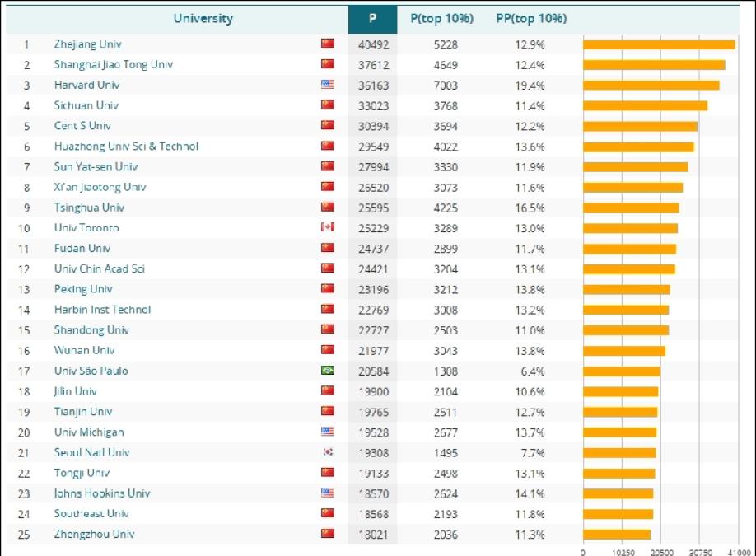Click the China flag beside Wuhan Univ
The width and height of the screenshot is (756, 556).
[328, 349]
